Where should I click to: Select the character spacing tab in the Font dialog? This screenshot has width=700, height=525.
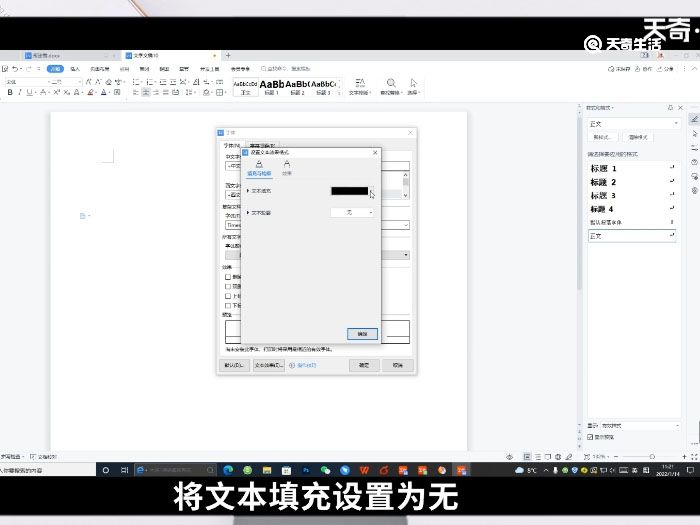(262, 146)
